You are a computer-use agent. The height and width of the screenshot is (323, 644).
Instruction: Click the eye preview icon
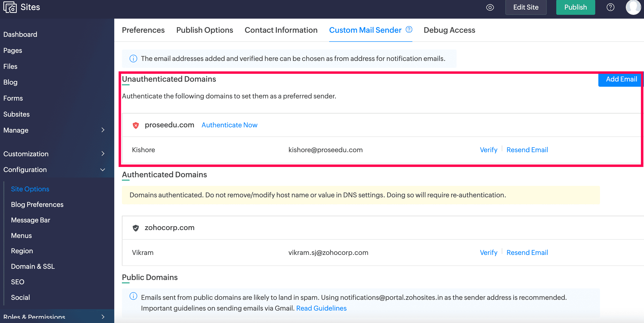tap(490, 7)
